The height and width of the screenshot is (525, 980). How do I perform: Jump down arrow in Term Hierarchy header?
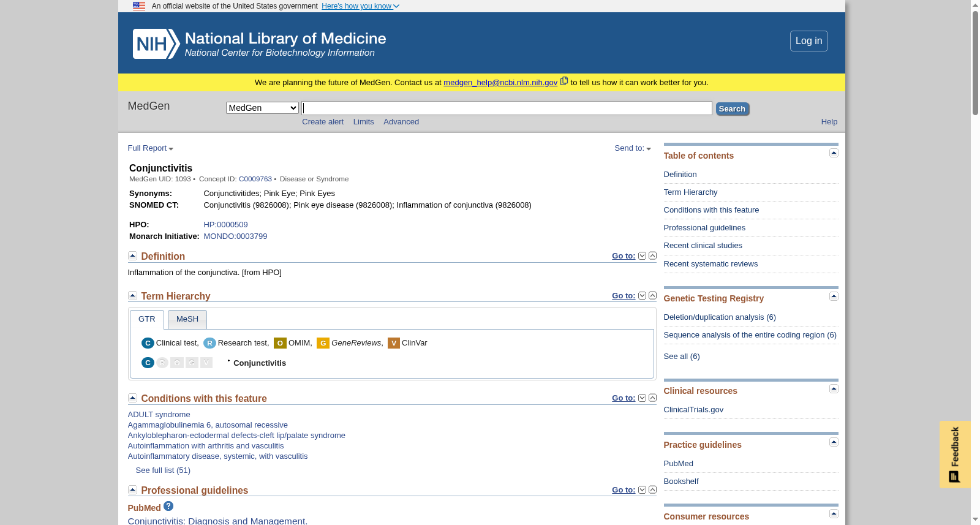click(x=642, y=295)
